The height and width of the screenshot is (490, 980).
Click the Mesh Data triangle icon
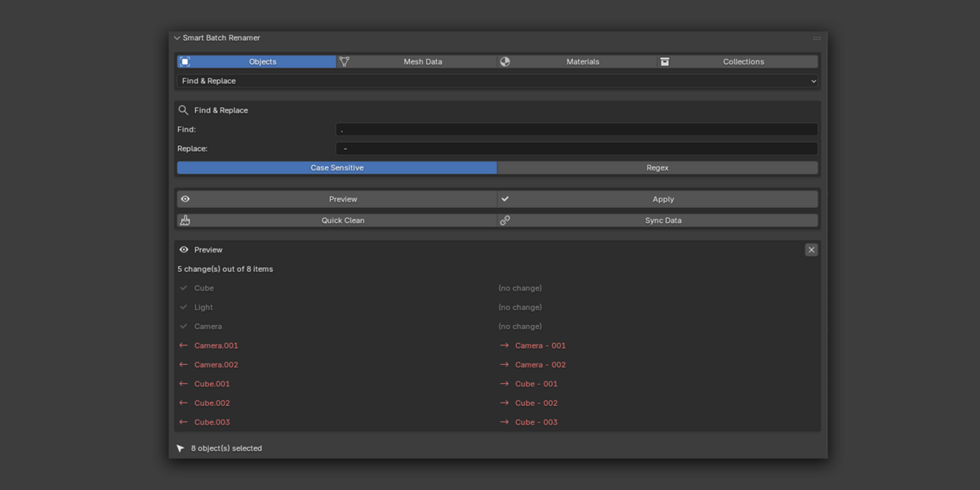pos(345,61)
